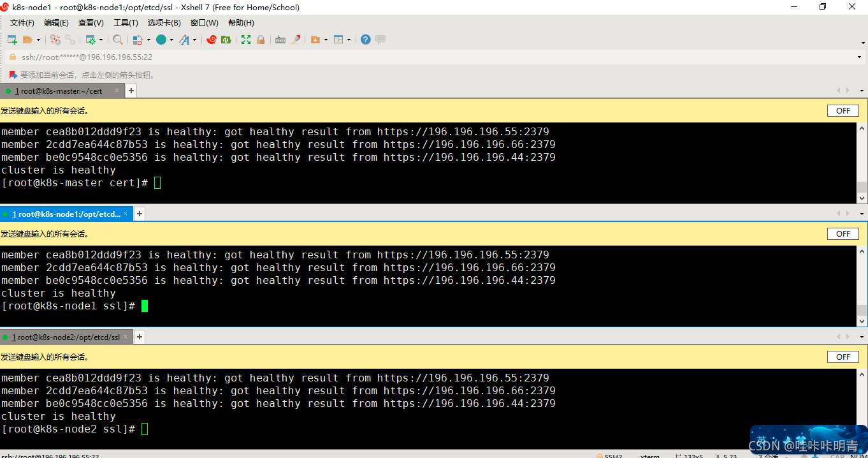Click the k8s-node1 terminal scrollbar thumb

862,311
